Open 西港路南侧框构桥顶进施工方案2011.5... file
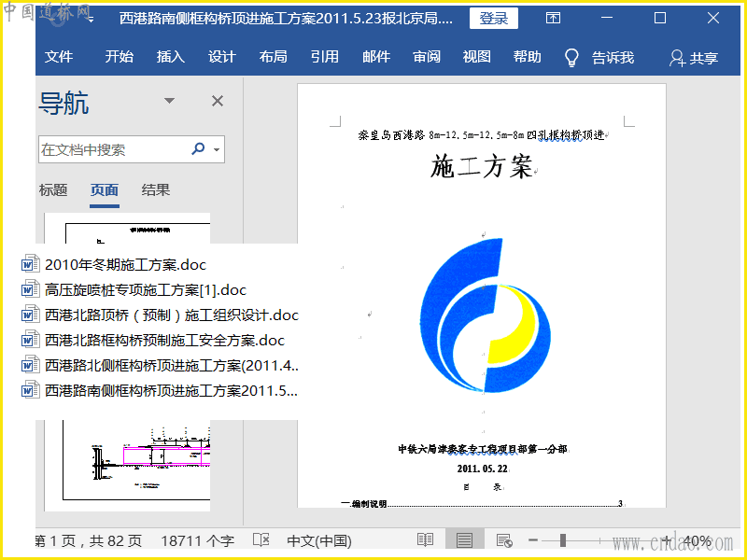The width and height of the screenshot is (747, 560). coord(171,390)
